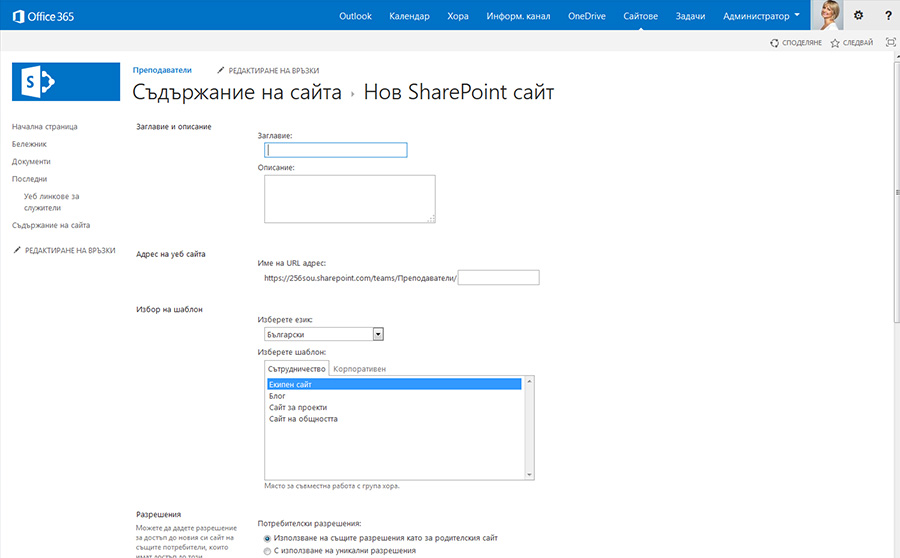
Task: Select Блог template
Action: tap(394, 396)
